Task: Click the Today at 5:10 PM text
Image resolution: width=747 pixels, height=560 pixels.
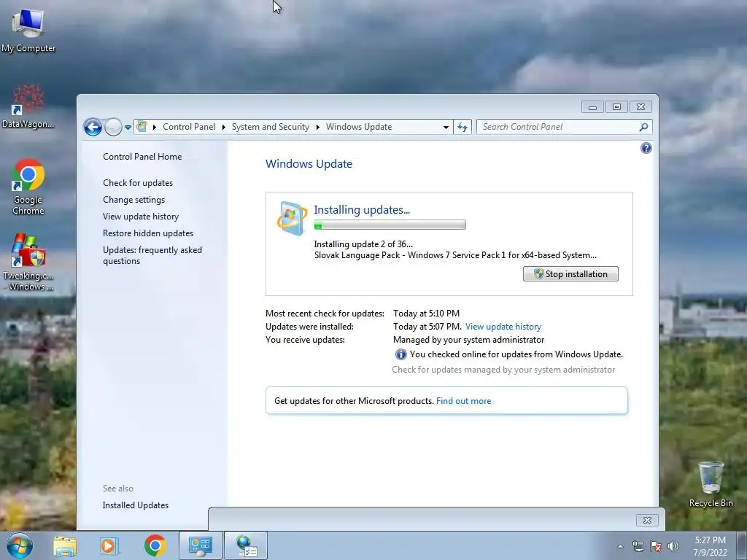Action: click(426, 314)
